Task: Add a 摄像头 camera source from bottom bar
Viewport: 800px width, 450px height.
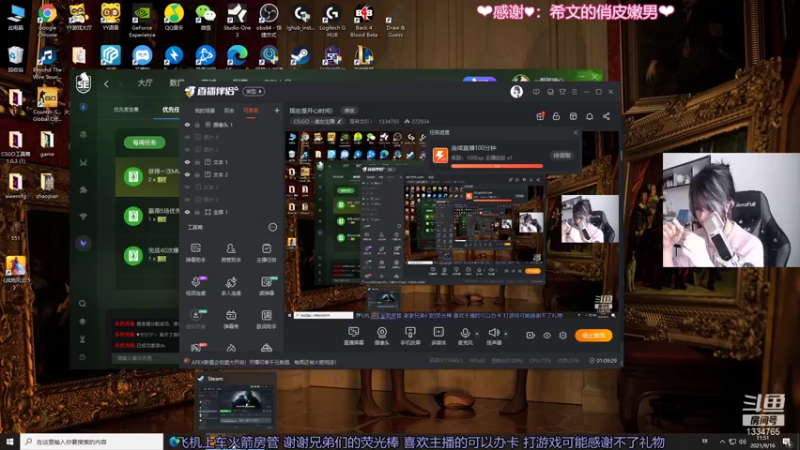Action: coord(382,336)
